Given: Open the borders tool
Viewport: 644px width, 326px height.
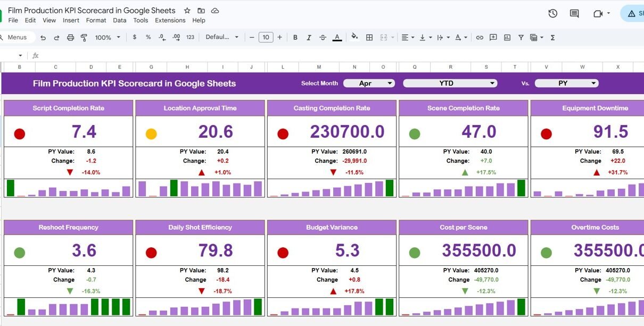Looking at the screenshot, I should click(369, 37).
